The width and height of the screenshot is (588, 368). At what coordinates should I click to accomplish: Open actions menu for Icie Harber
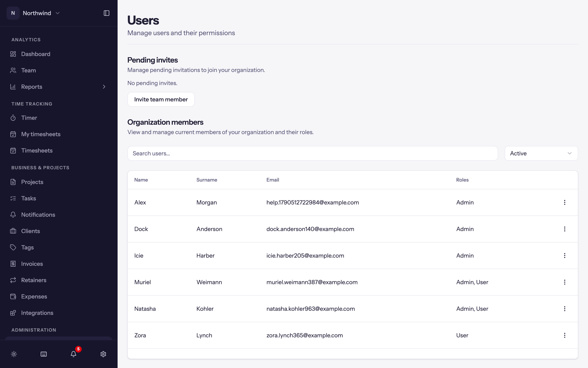tap(565, 256)
